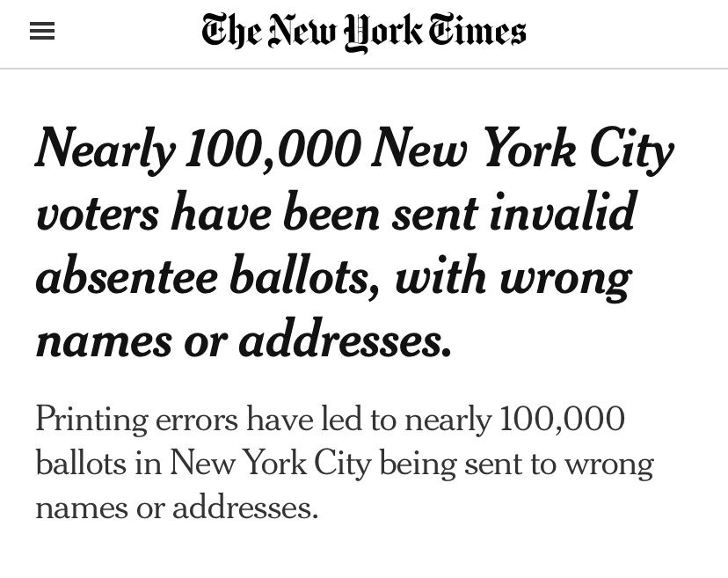Click the word "Nearly" in the headline
Screen dimensions: 728x578
[106, 148]
